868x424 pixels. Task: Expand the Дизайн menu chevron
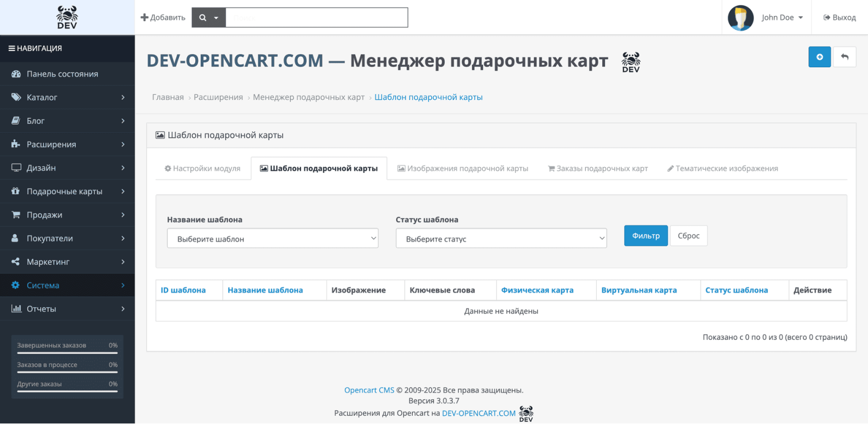(123, 168)
